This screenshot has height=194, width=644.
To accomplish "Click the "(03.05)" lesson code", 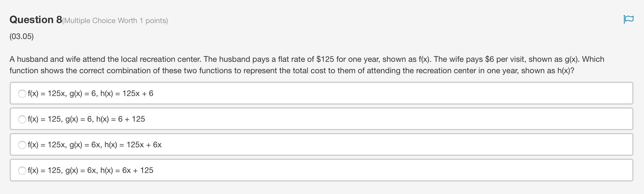I will point(22,36).
